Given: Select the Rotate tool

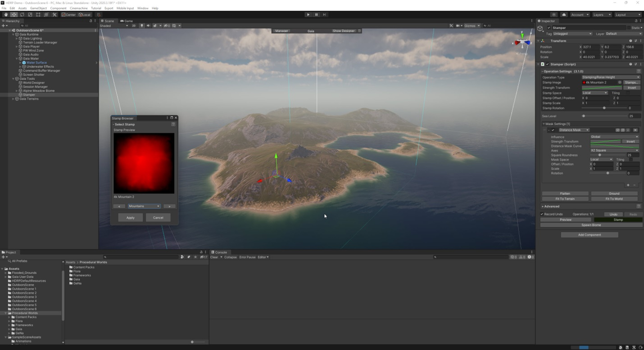Looking at the screenshot, I should coord(22,14).
